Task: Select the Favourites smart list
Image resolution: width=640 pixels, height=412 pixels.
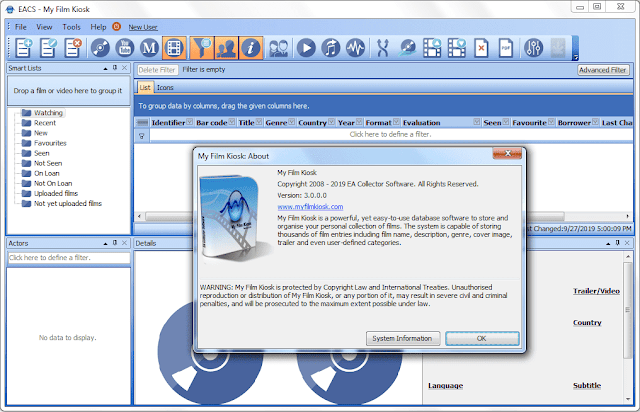Action: click(50, 143)
